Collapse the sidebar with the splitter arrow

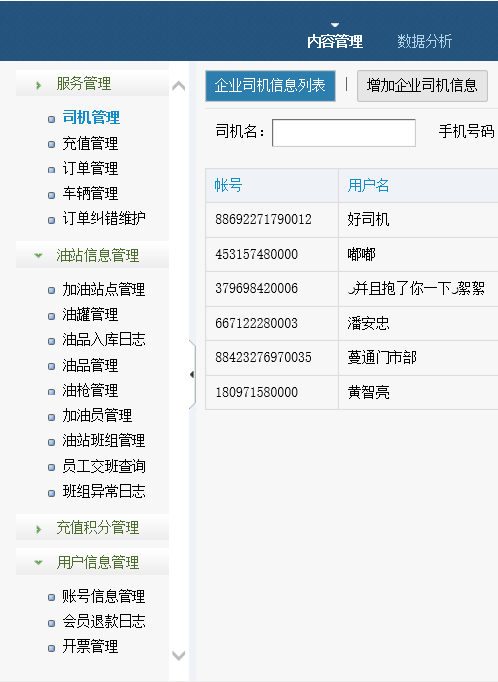click(x=192, y=374)
